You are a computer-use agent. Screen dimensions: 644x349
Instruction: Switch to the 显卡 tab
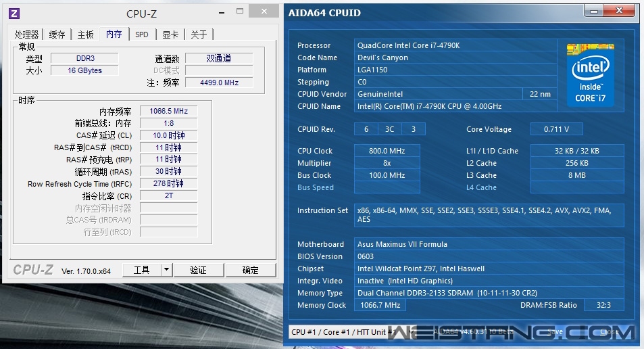click(170, 34)
